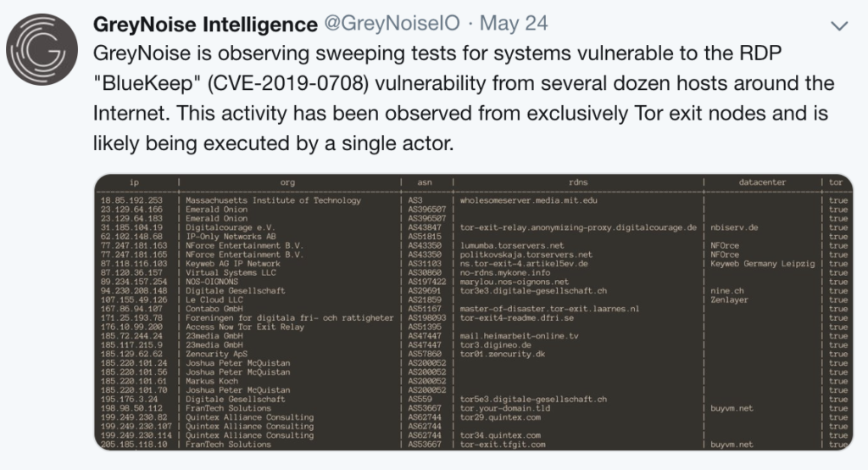This screenshot has width=868, height=470.
Task: Click the 'datacenter' column header in image
Action: [762, 182]
